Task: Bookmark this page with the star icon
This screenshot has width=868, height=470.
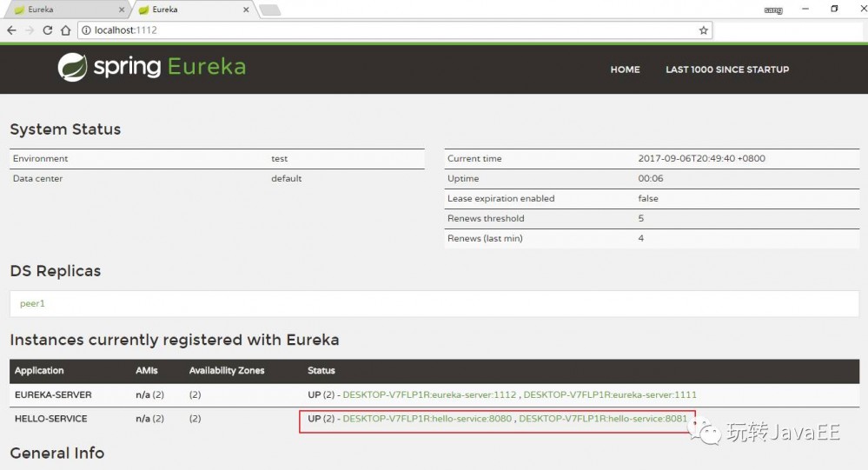Action: tap(703, 30)
